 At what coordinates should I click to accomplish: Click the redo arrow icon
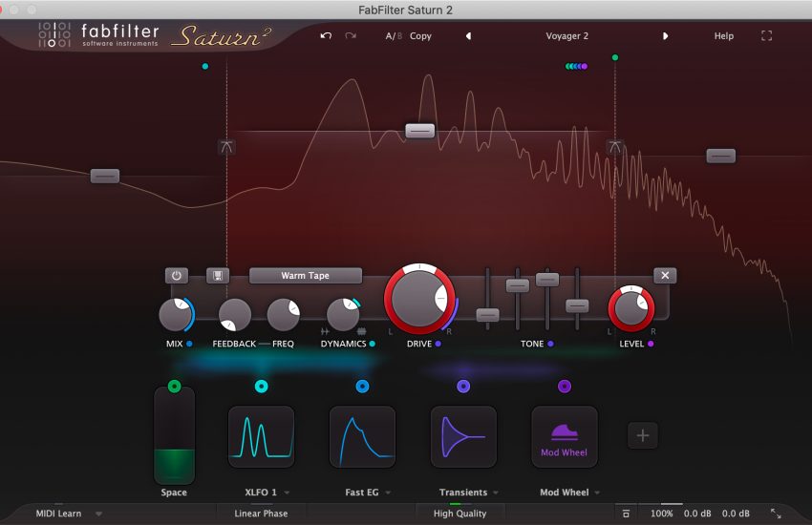(x=351, y=35)
